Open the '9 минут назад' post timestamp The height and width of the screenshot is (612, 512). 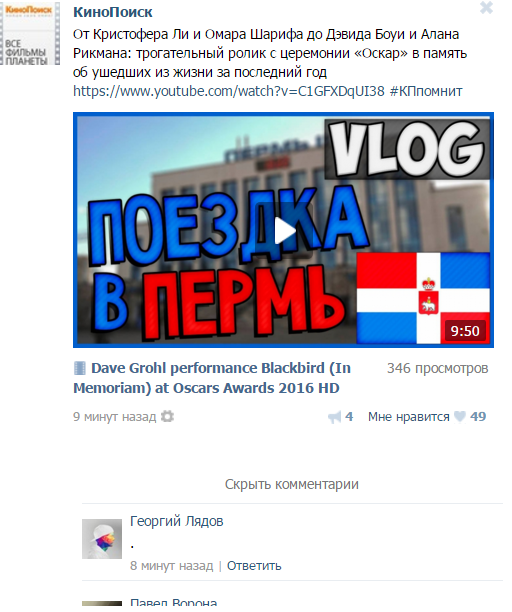point(114,416)
